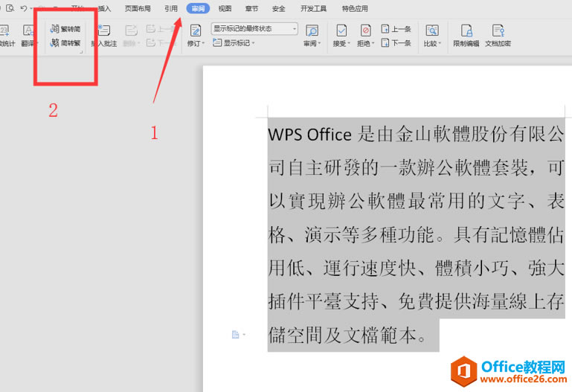Switch to the 特色应用 (Featured Apps) tab
Viewport: 572px width, 392px height.
(x=355, y=8)
